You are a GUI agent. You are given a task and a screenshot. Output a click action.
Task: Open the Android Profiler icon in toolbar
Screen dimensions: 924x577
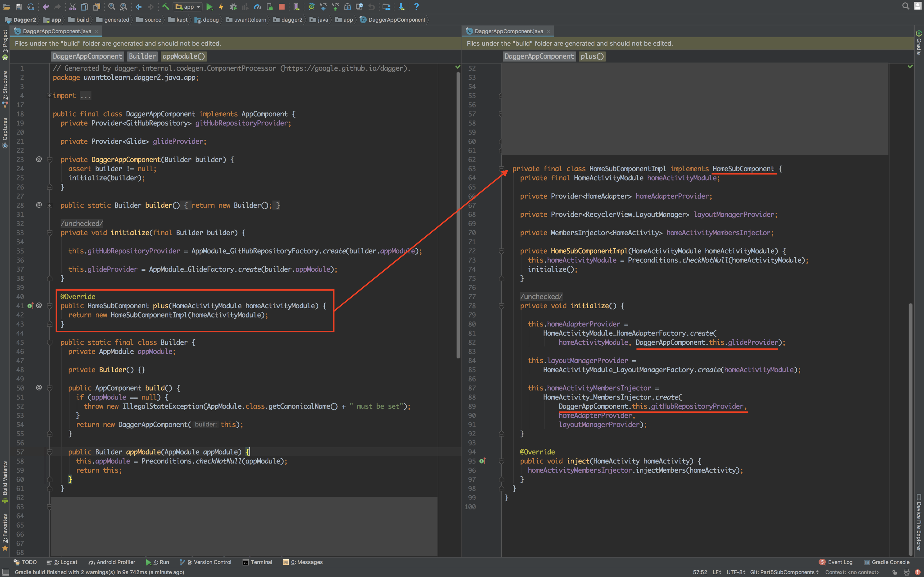[258, 6]
